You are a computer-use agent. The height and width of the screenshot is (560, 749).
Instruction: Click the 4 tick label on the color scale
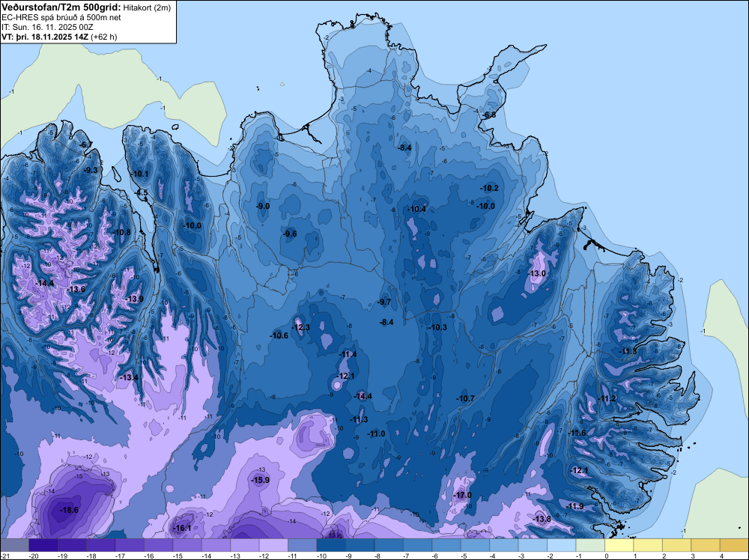click(721, 556)
